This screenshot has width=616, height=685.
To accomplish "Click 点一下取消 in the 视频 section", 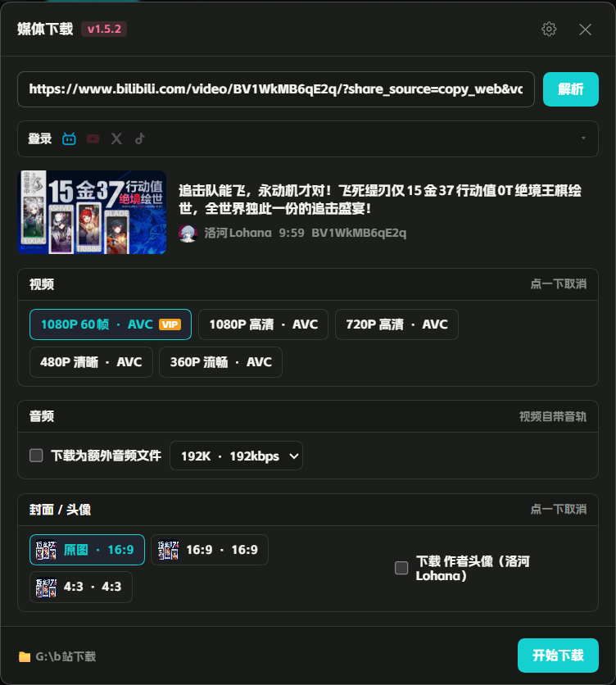I will (x=559, y=284).
